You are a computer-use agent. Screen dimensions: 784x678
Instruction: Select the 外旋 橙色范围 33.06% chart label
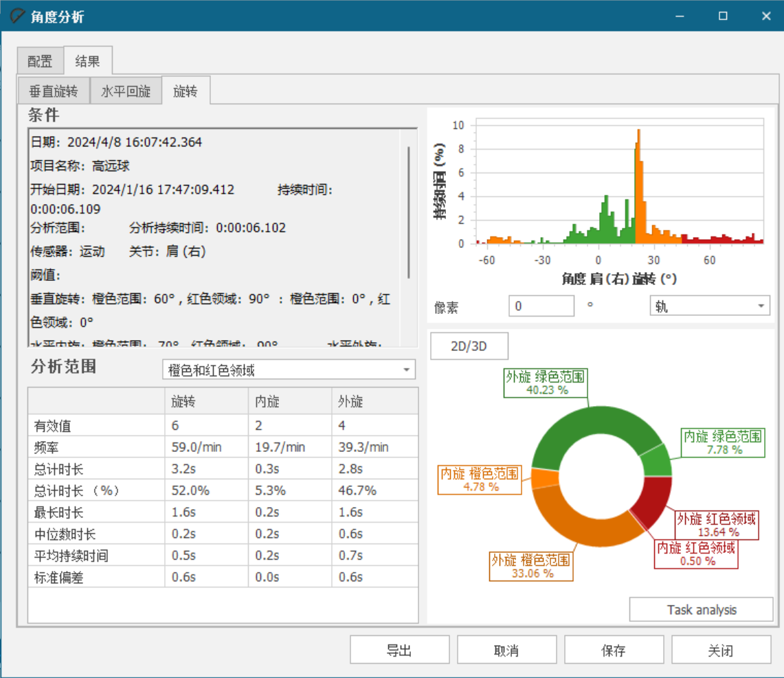tap(532, 566)
